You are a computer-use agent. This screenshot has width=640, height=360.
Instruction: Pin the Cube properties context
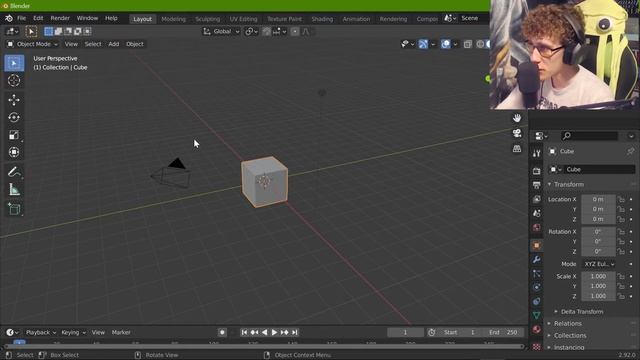coord(630,151)
